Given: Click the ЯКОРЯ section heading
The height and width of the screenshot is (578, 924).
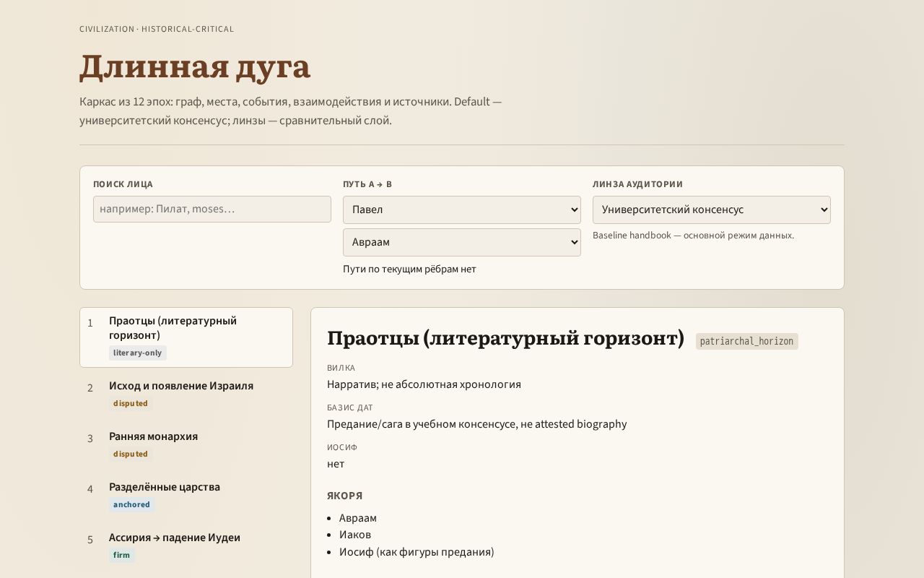Looking at the screenshot, I should click(345, 496).
